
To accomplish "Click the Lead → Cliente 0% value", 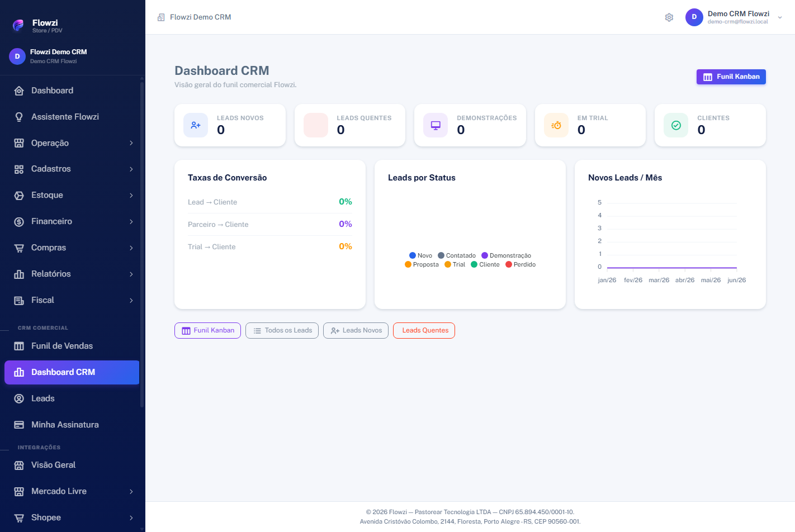I will (x=346, y=202).
